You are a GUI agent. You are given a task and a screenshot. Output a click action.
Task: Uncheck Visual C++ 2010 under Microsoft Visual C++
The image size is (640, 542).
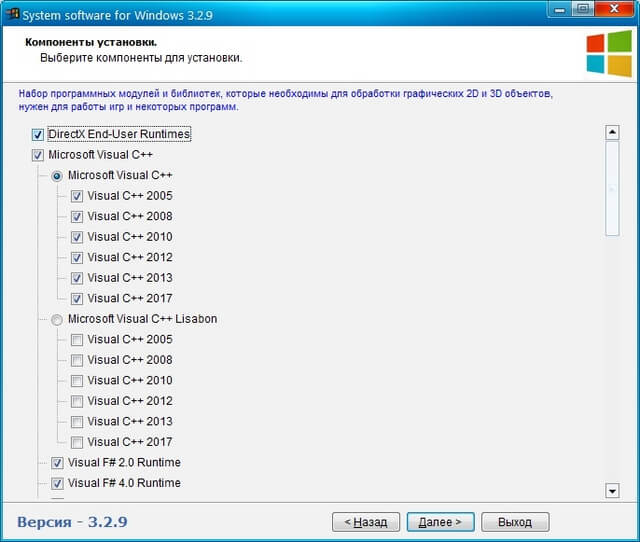coord(77,237)
